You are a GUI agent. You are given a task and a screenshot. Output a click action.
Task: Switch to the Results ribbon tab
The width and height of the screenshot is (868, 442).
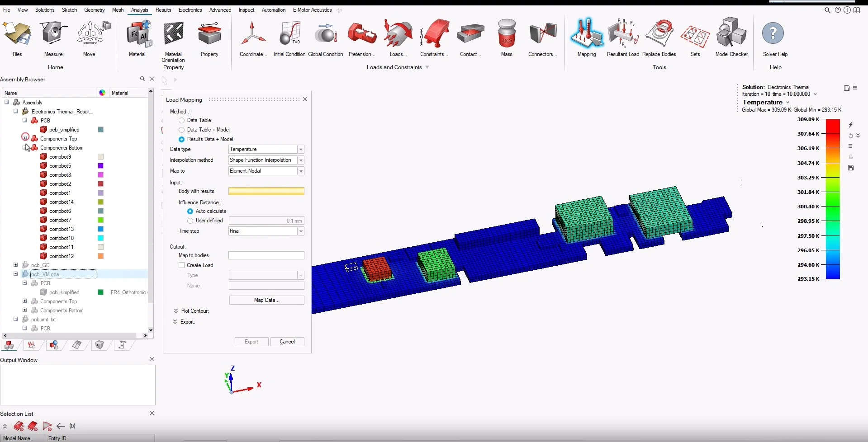(163, 10)
